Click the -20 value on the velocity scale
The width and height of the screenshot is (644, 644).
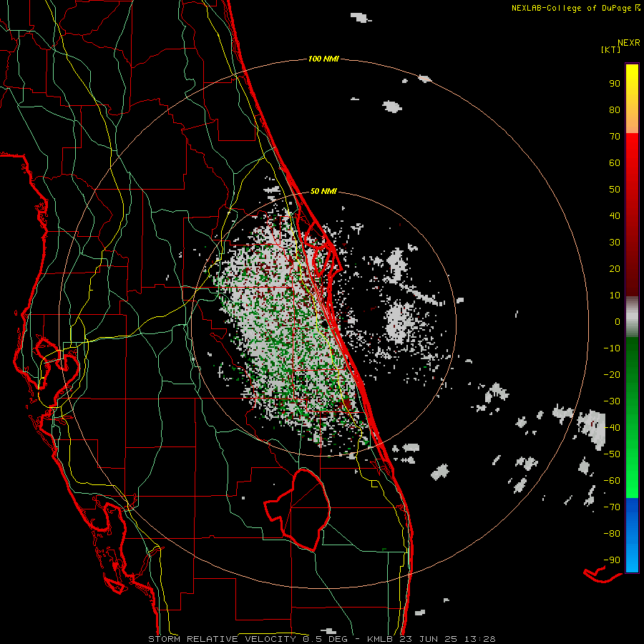tap(612, 375)
